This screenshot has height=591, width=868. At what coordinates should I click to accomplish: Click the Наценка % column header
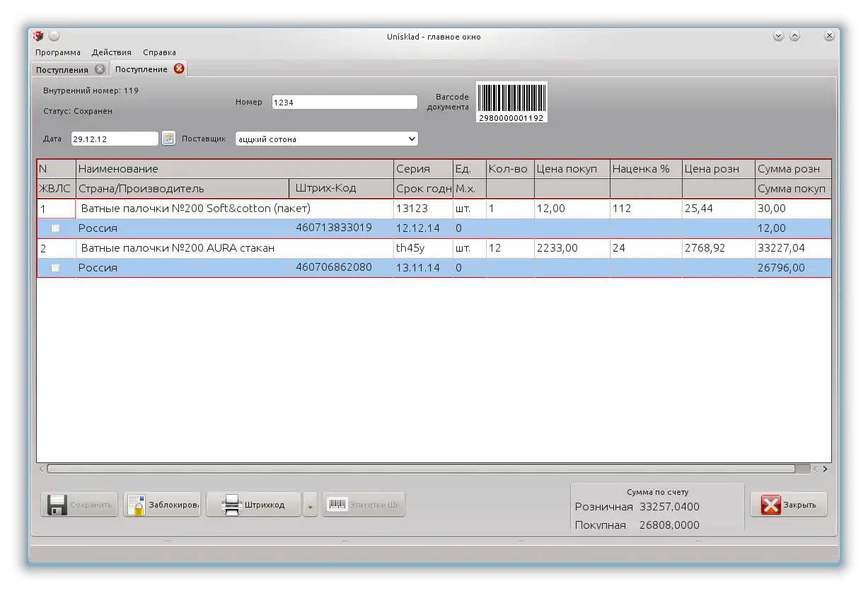pos(646,169)
